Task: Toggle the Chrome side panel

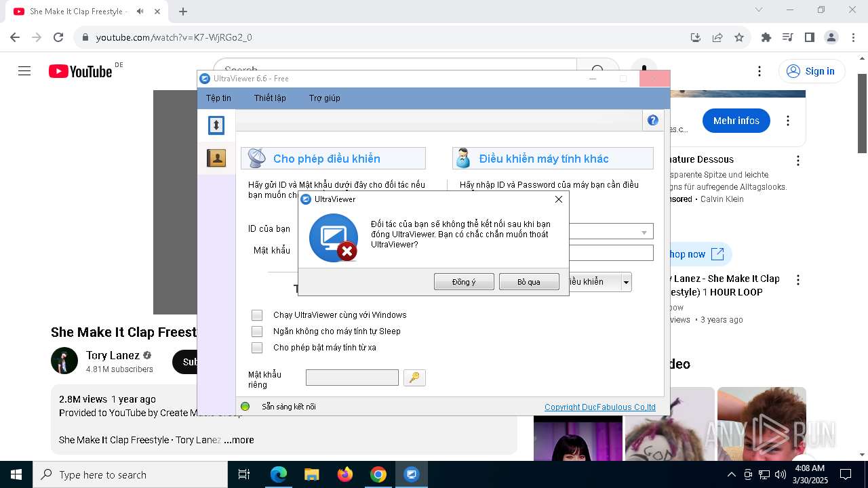Action: click(810, 37)
